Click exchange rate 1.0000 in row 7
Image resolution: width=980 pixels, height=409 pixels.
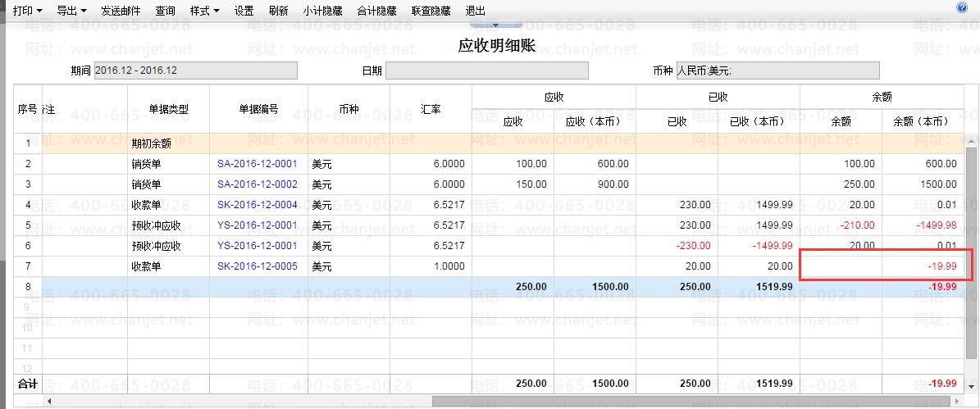pyautogui.click(x=449, y=266)
